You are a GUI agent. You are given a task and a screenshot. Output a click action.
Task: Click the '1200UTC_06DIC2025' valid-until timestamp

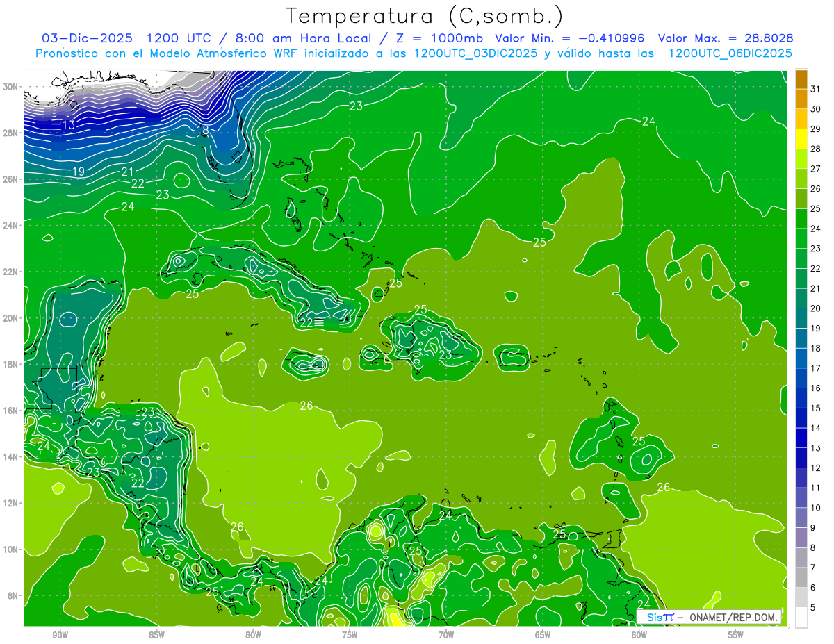(730, 53)
